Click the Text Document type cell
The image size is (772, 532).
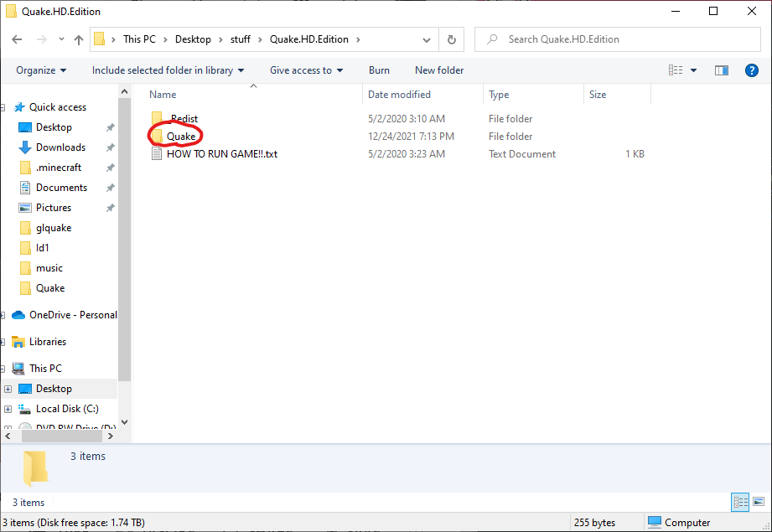coord(522,154)
